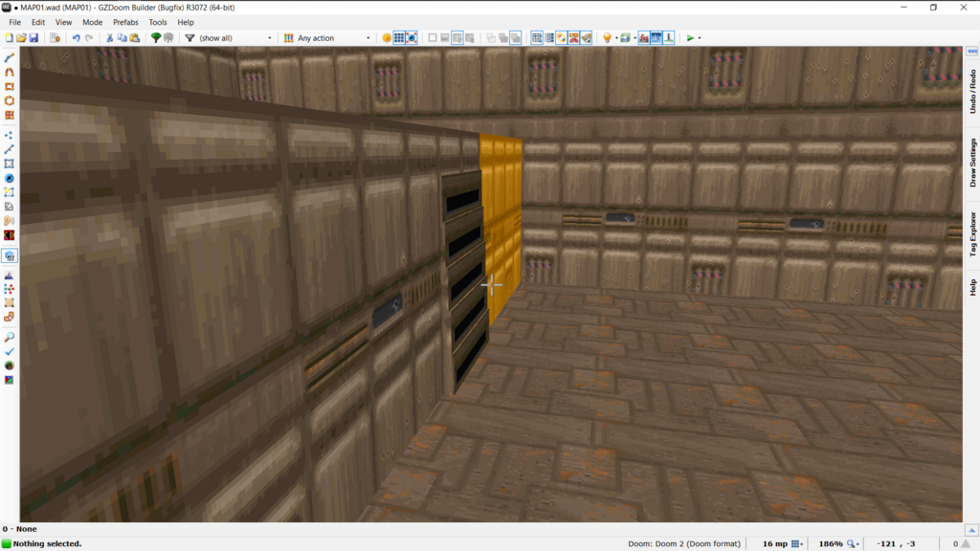Open the Prefabs menu
Screen dimensions: 980x551
click(125, 22)
